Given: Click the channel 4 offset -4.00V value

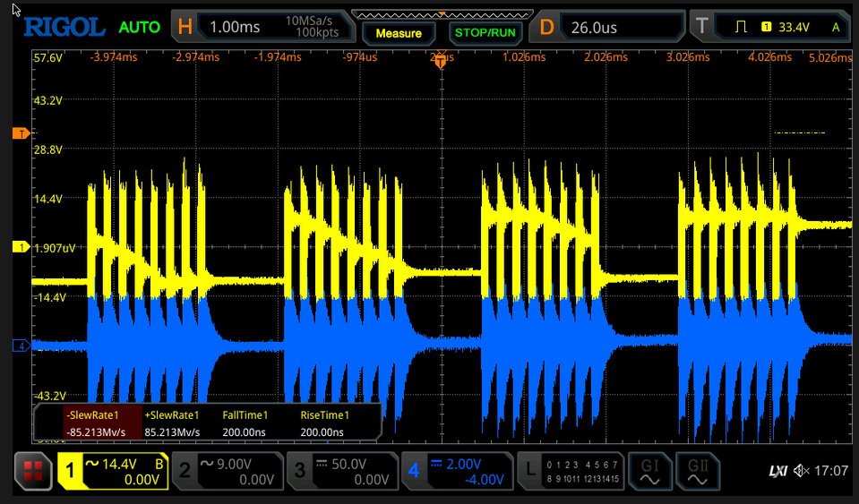Looking at the screenshot, I should point(485,480).
